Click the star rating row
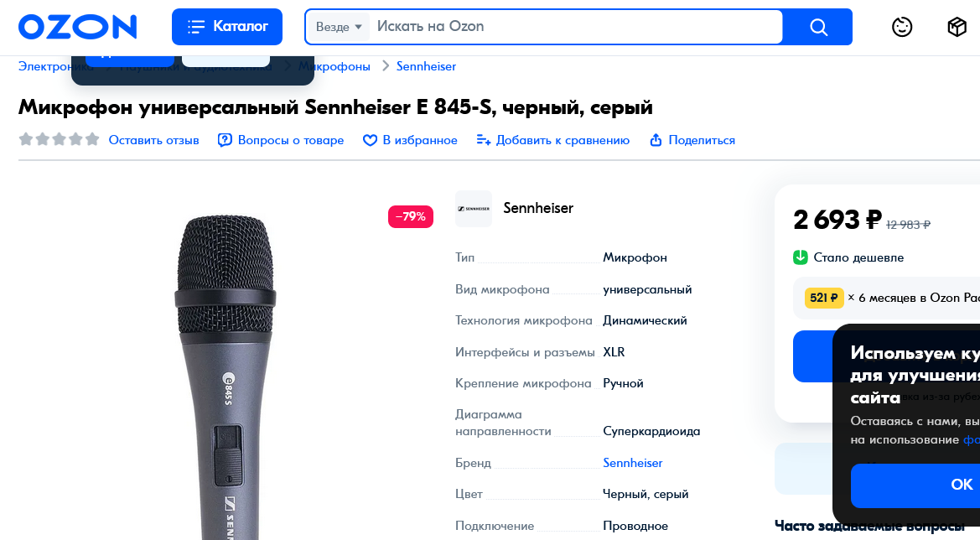980x540 pixels. tap(59, 139)
